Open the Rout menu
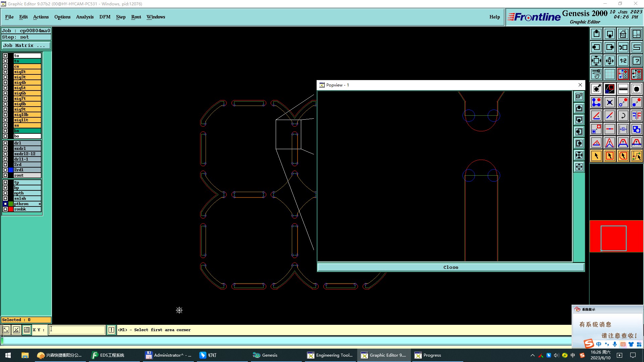Image resolution: width=644 pixels, height=362 pixels. [136, 17]
